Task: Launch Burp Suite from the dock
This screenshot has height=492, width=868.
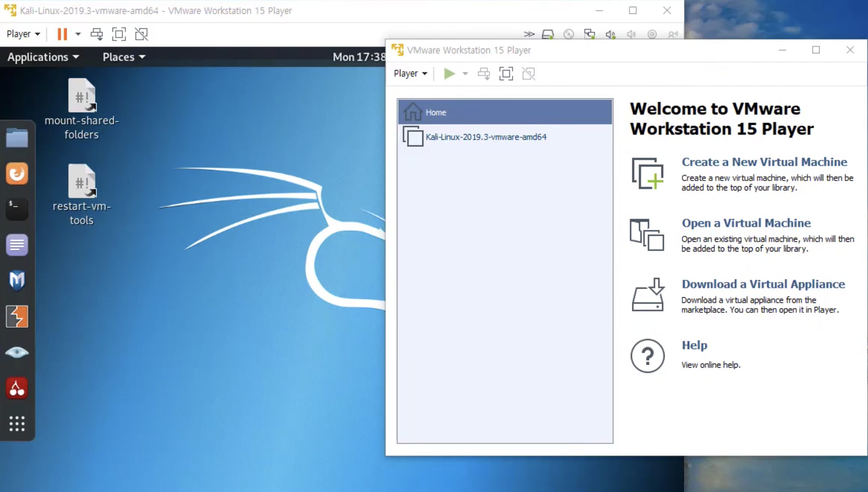Action: (17, 316)
